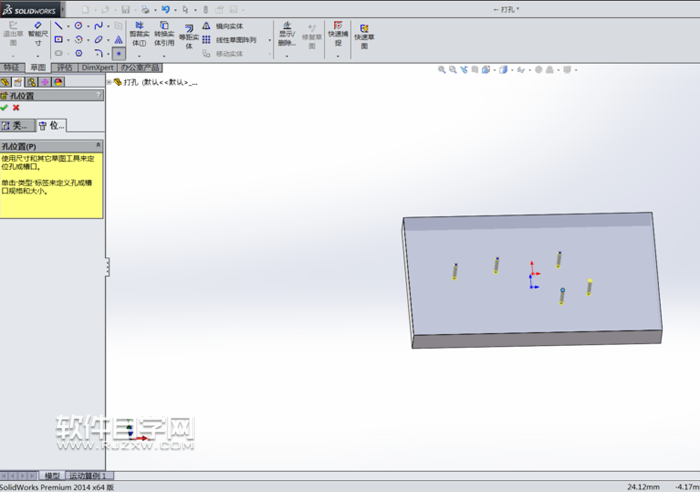Image resolution: width=700 pixels, height=492 pixels.
Task: Switch to the 运动算例 1 (Motion Study) tab
Action: coord(88,476)
